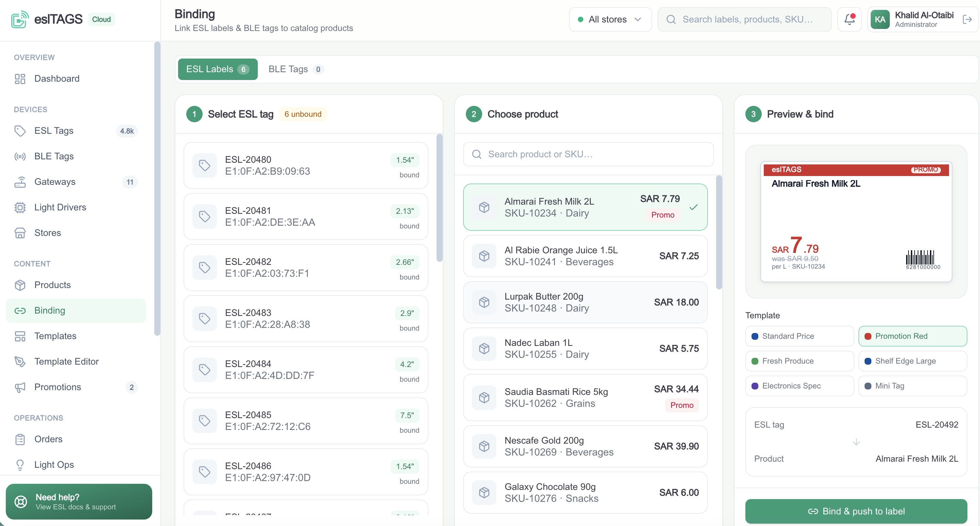Click the sidebar scrollbar

point(157,189)
